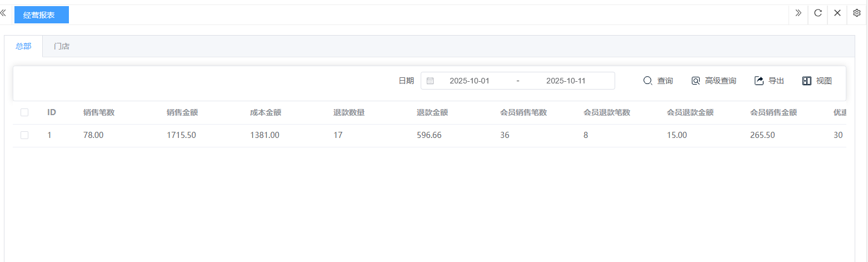
Task: Click the 退款金额 column header
Action: 432,112
